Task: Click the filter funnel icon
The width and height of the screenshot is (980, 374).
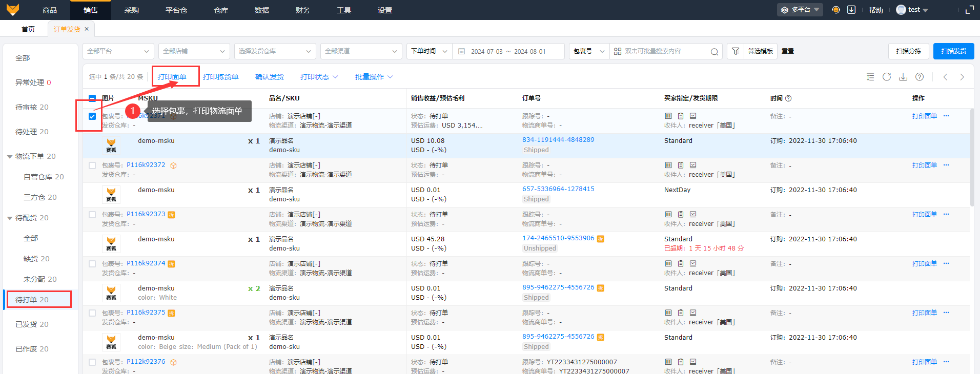Action: pos(736,51)
